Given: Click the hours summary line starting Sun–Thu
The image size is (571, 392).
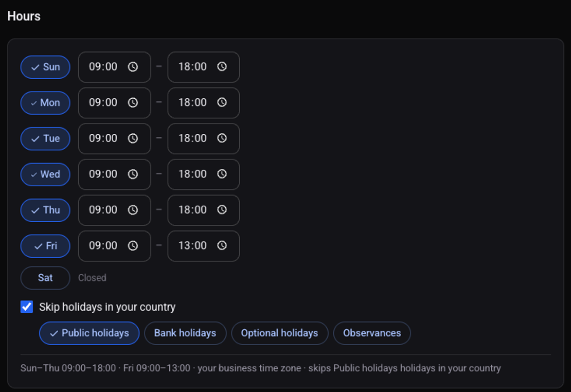Looking at the screenshot, I should (260, 368).
